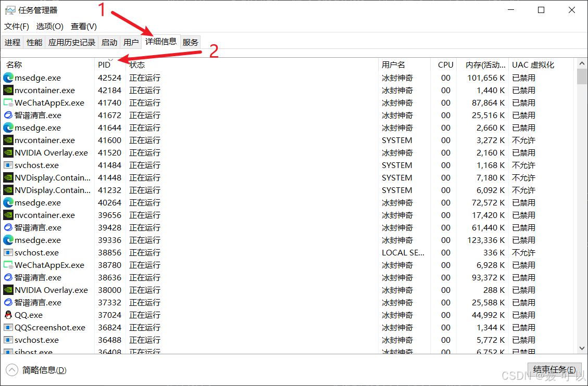This screenshot has width=588, height=386.
Task: Click the Task Manager title bar icon
Action: point(10,10)
